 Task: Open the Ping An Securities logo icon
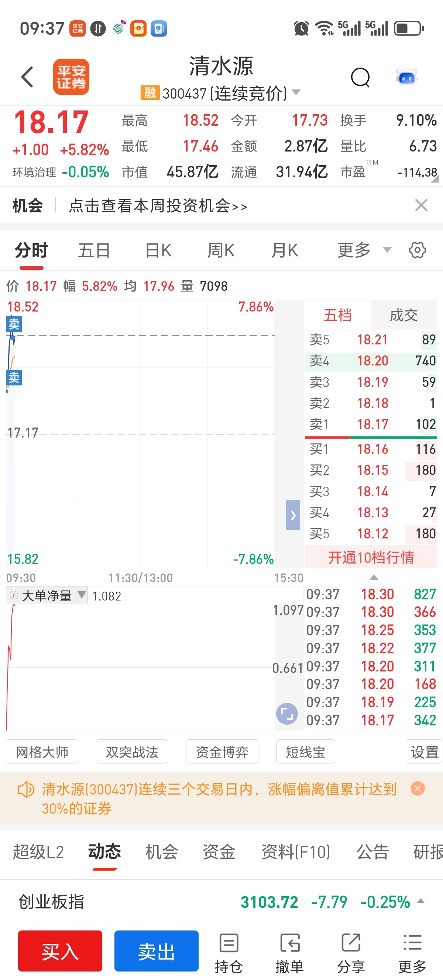(x=71, y=77)
